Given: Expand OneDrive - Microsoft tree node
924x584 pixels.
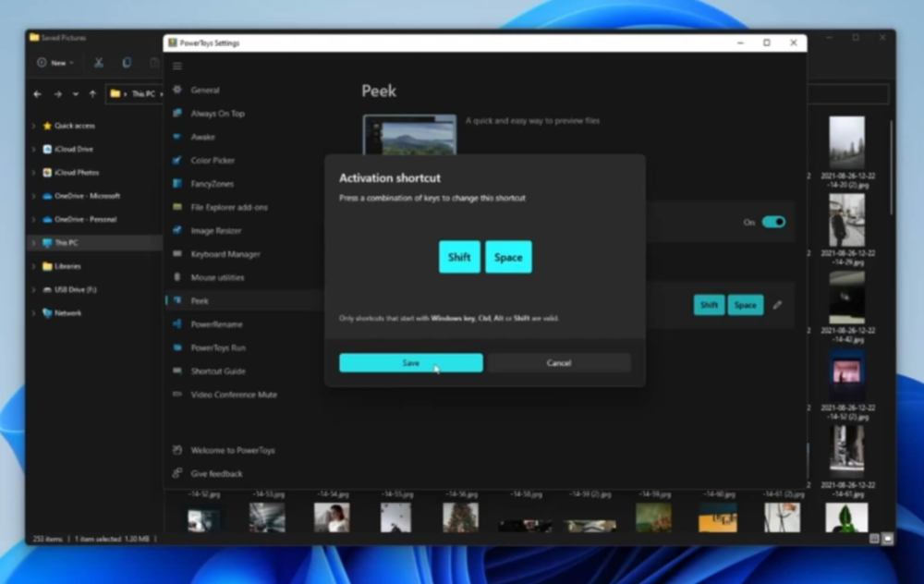Looking at the screenshot, I should pos(33,196).
